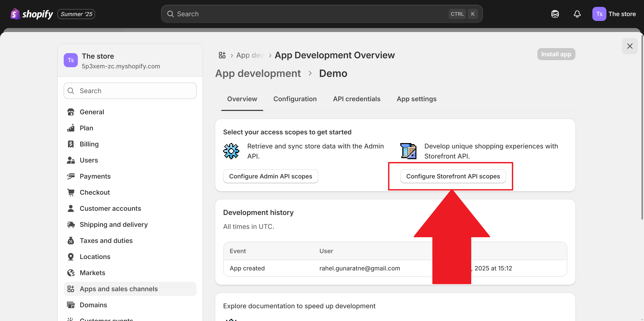Click the Install app button
This screenshot has height=321, width=644.
[556, 54]
